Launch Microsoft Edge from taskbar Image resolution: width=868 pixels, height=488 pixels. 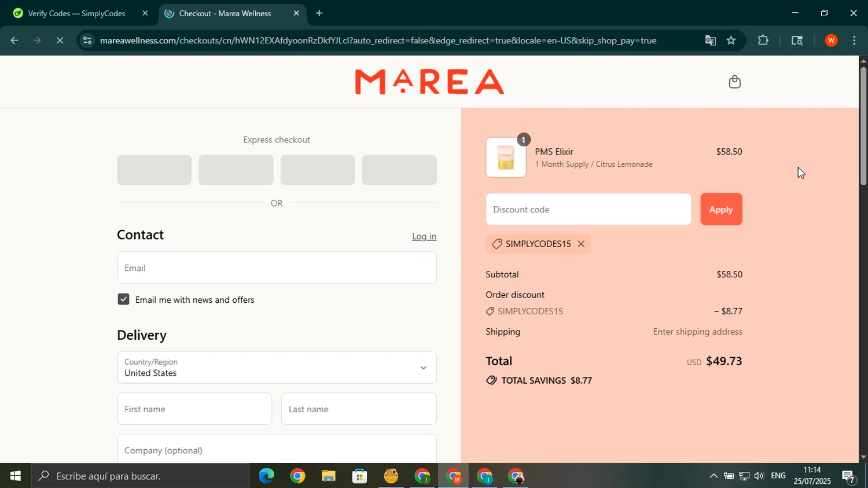tap(266, 476)
